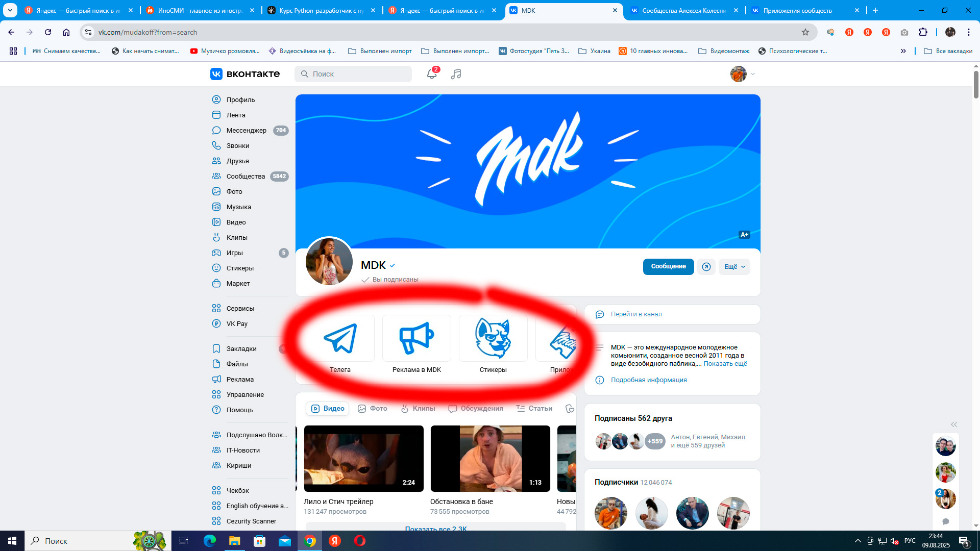Open the music note icon in header

[x=456, y=74]
